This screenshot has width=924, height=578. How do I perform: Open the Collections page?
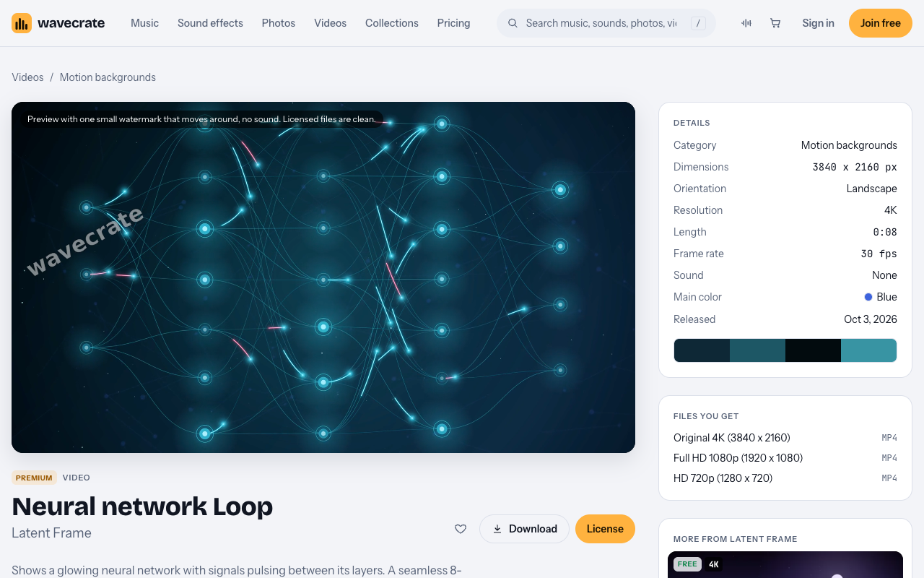click(392, 23)
